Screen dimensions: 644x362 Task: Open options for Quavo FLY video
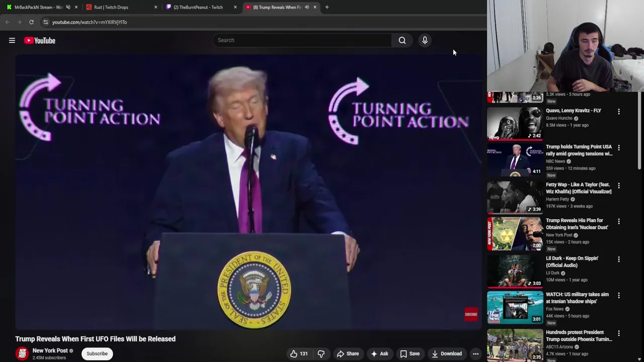619,112
